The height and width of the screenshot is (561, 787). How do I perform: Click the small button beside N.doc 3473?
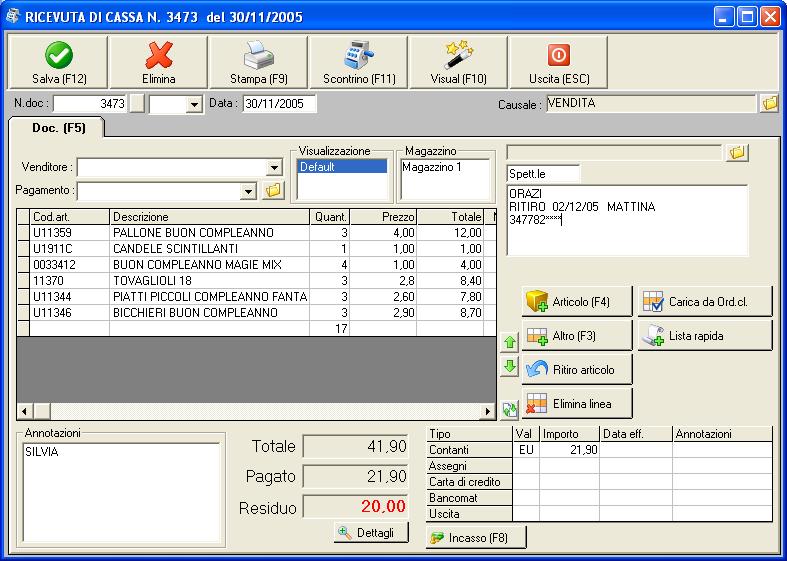coord(137,104)
